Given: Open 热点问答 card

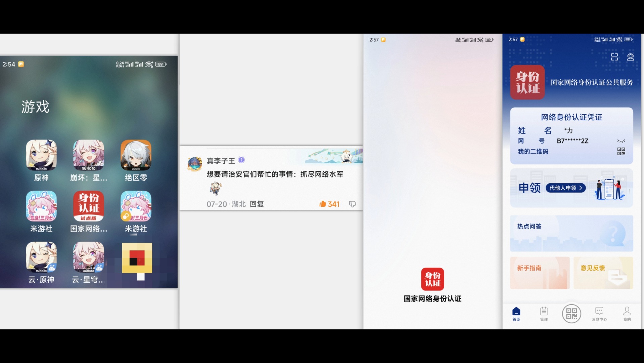Looking at the screenshot, I should tap(571, 233).
